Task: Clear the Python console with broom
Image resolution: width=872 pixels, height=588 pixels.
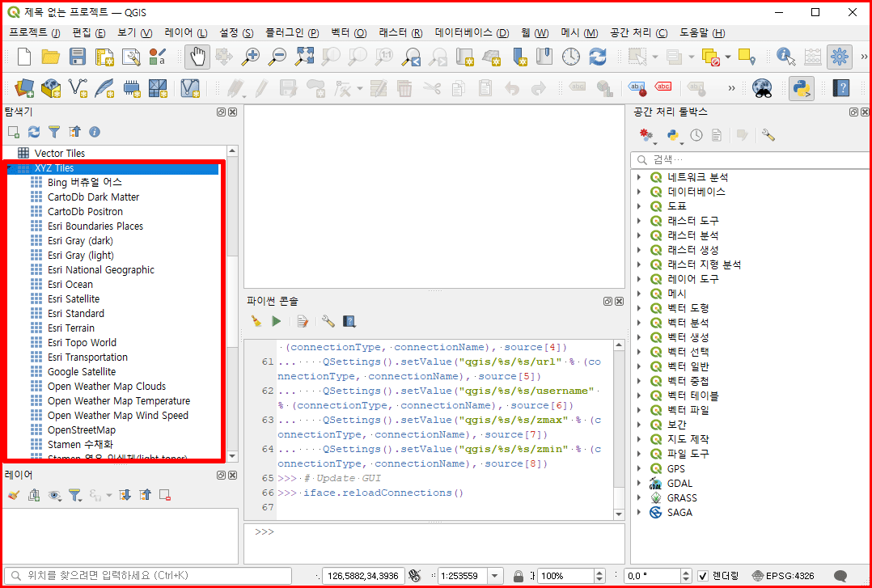Action: pos(256,321)
